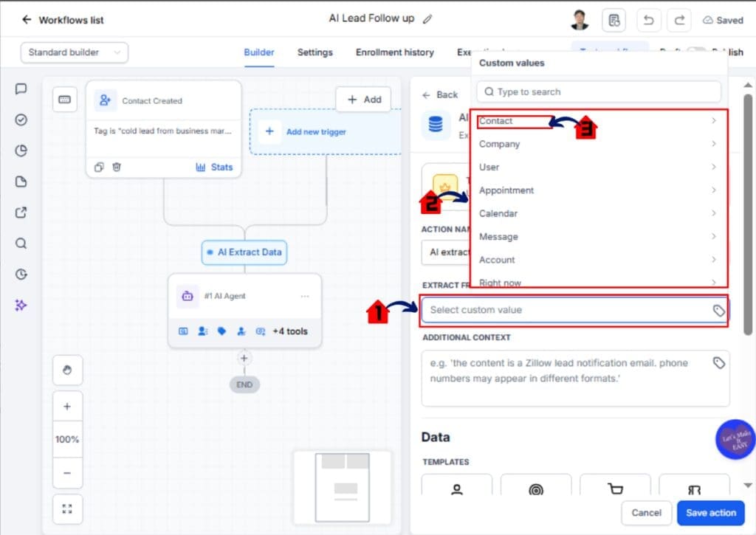Expand the Message custom values
The height and width of the screenshot is (535, 756).
point(598,237)
